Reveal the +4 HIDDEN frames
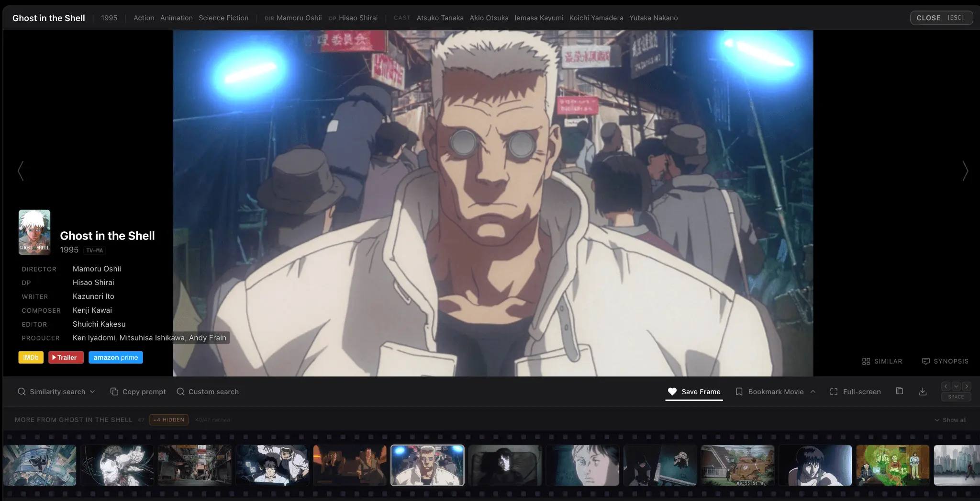980x501 pixels. point(169,420)
